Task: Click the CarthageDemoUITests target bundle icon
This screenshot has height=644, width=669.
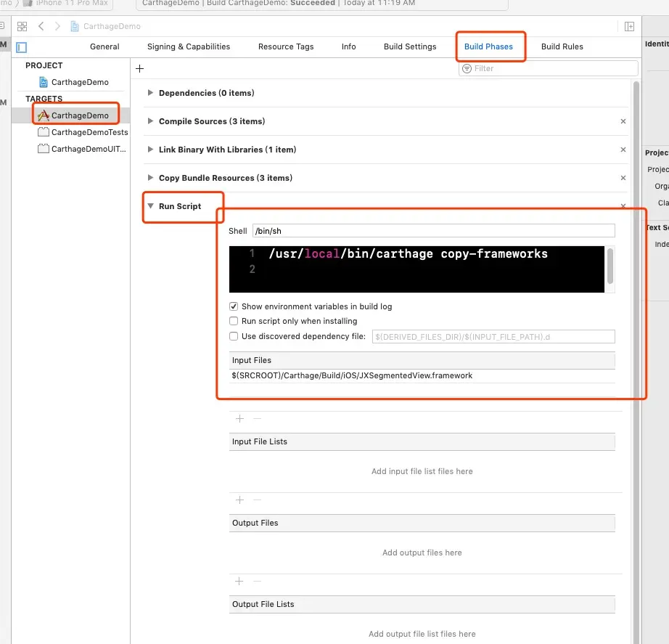Action: [x=43, y=149]
